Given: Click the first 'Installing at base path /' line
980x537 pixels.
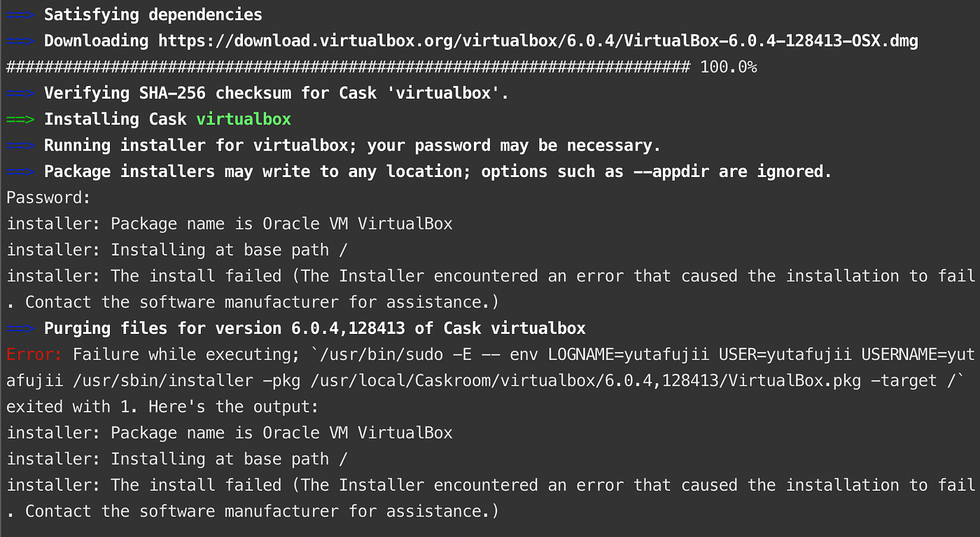Looking at the screenshot, I should 177,250.
